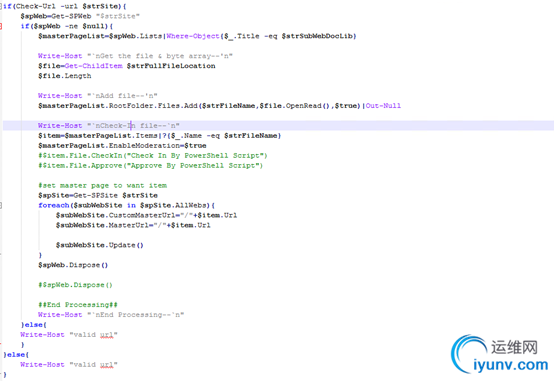Click #set master page to want item comment
This screenshot has height=381, width=554.
[102, 186]
